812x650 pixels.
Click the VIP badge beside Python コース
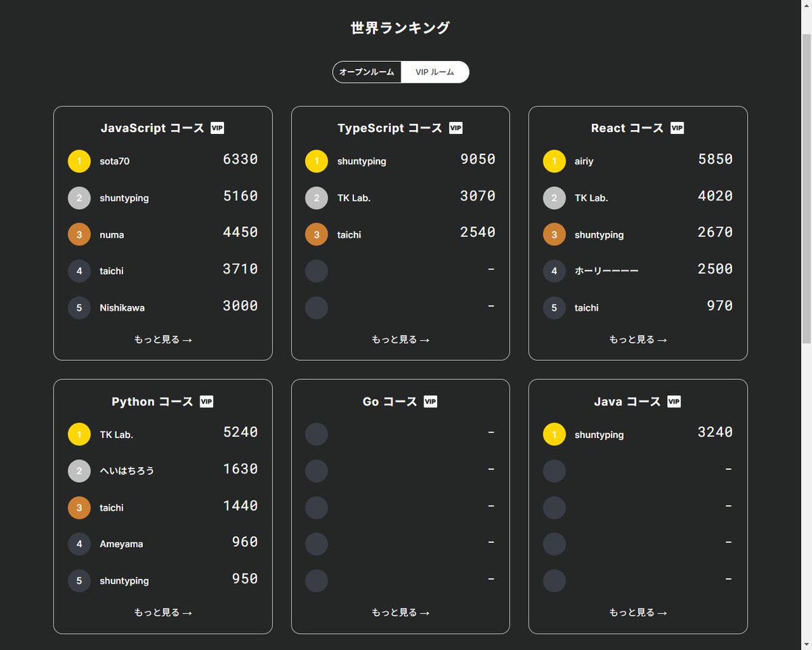click(206, 402)
